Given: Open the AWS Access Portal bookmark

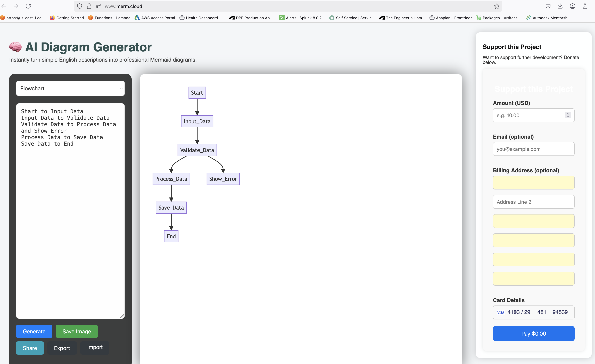Looking at the screenshot, I should pyautogui.click(x=155, y=18).
